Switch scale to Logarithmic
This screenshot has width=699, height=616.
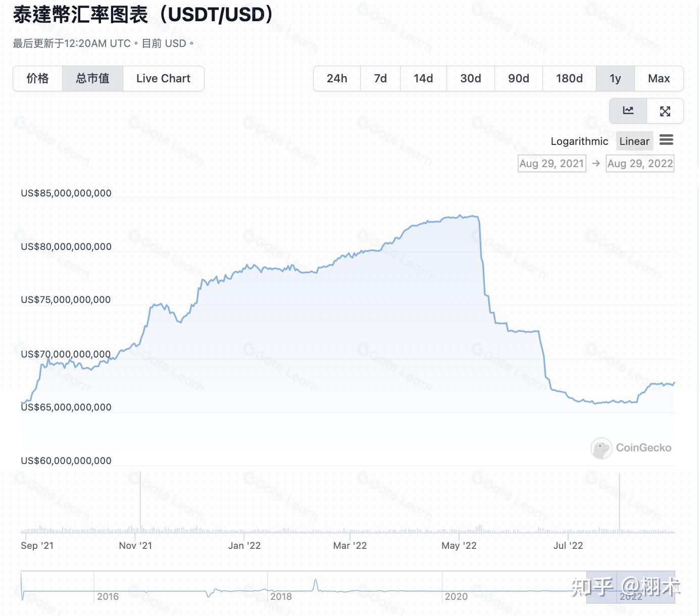click(579, 141)
